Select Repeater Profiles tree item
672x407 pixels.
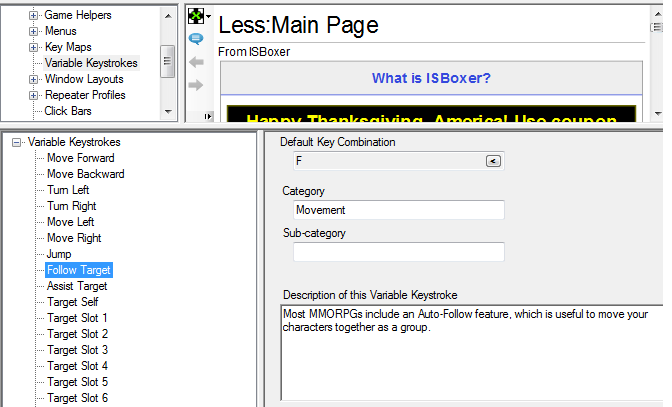click(x=85, y=95)
